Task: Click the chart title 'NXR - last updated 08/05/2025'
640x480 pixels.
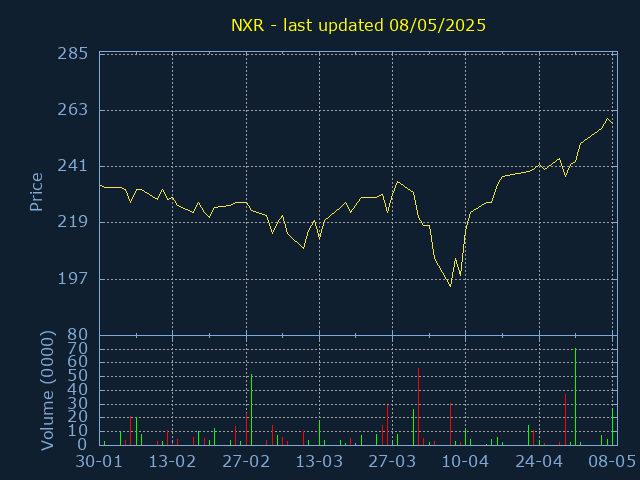Action: click(358, 25)
